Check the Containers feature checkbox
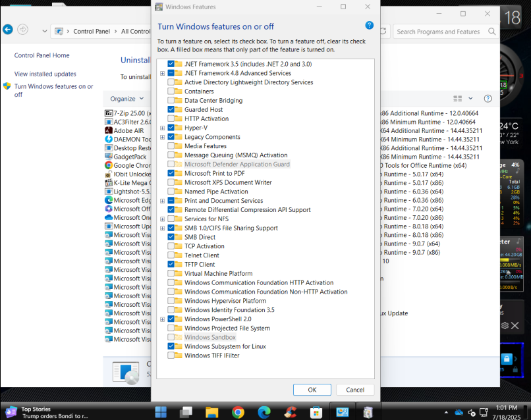 click(x=171, y=92)
